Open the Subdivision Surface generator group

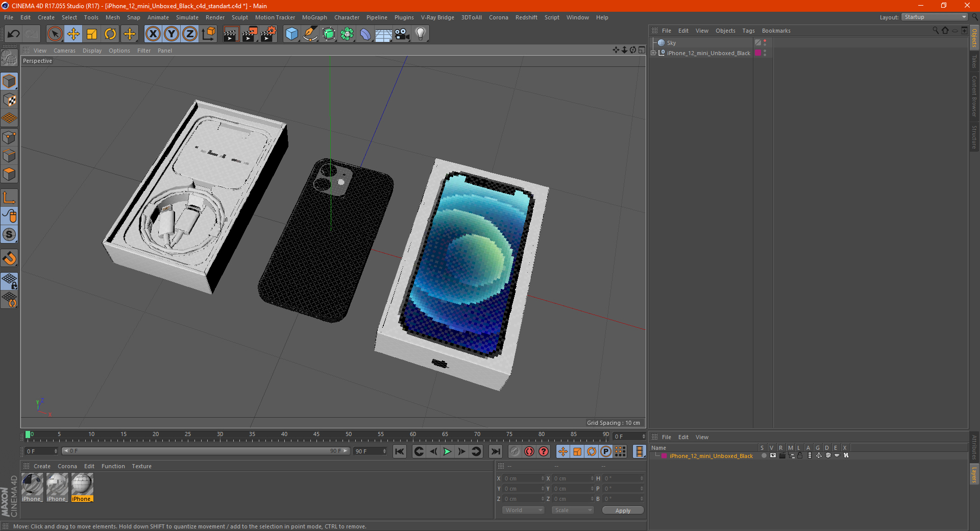329,34
